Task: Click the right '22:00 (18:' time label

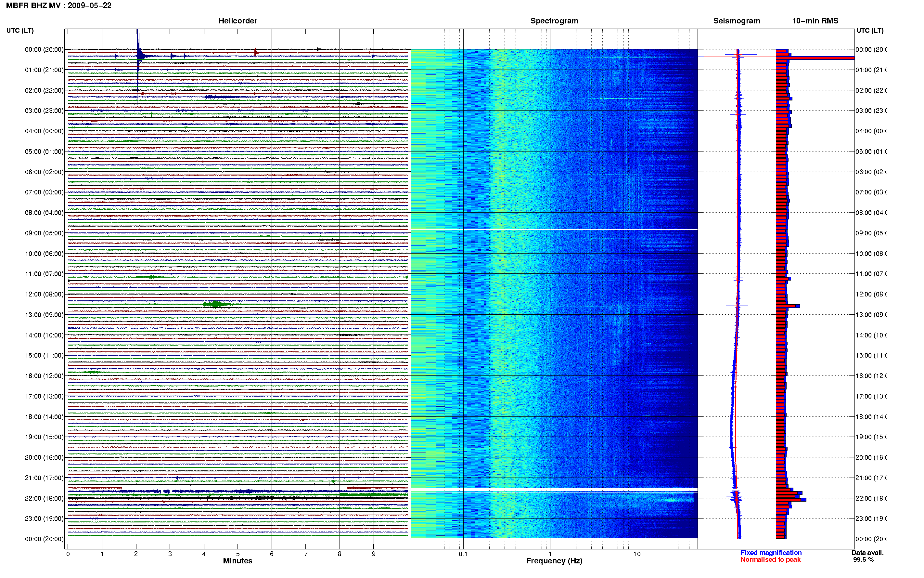Action: pos(871,498)
